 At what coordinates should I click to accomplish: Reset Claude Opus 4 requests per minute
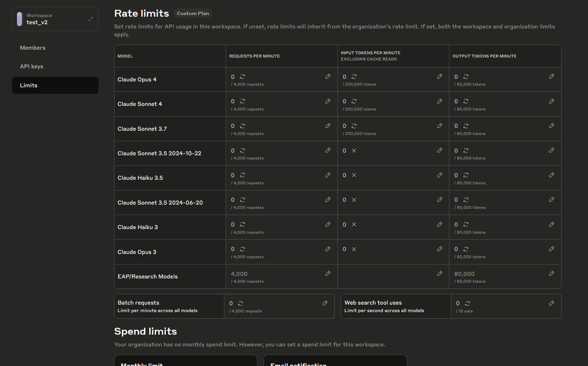coord(242,77)
